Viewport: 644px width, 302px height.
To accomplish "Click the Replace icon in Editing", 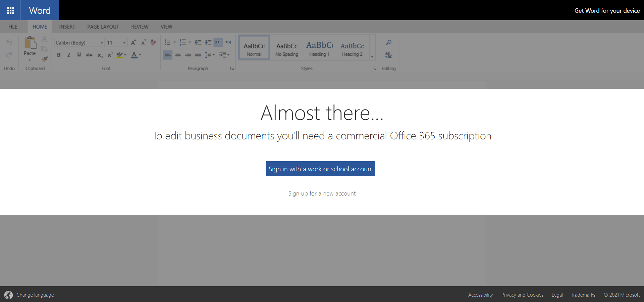I will coord(388,55).
